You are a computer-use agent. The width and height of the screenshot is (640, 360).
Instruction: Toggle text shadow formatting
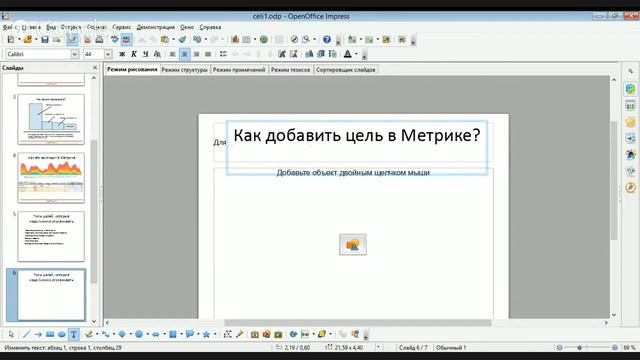(x=157, y=54)
